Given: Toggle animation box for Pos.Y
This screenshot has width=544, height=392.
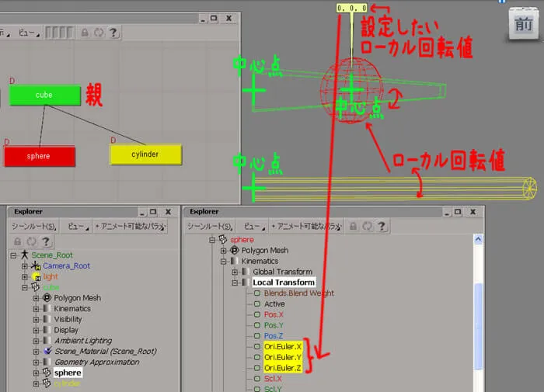Looking at the screenshot, I should [257, 325].
